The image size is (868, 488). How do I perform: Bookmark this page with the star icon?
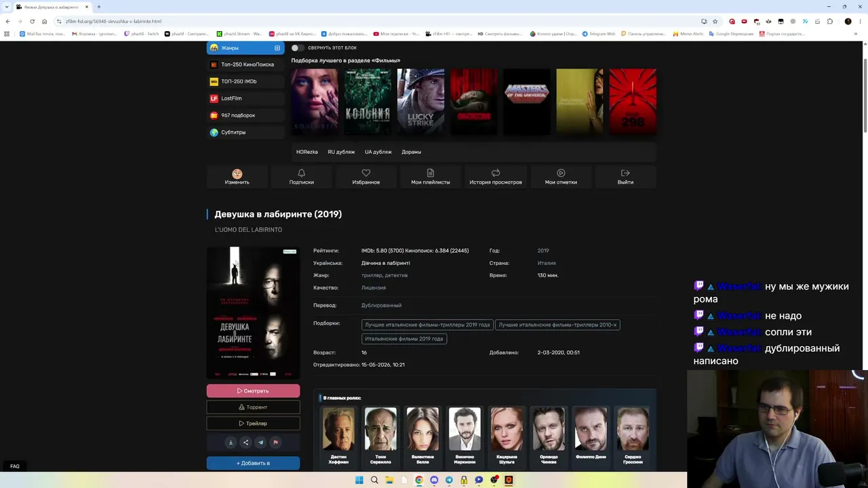point(715,21)
